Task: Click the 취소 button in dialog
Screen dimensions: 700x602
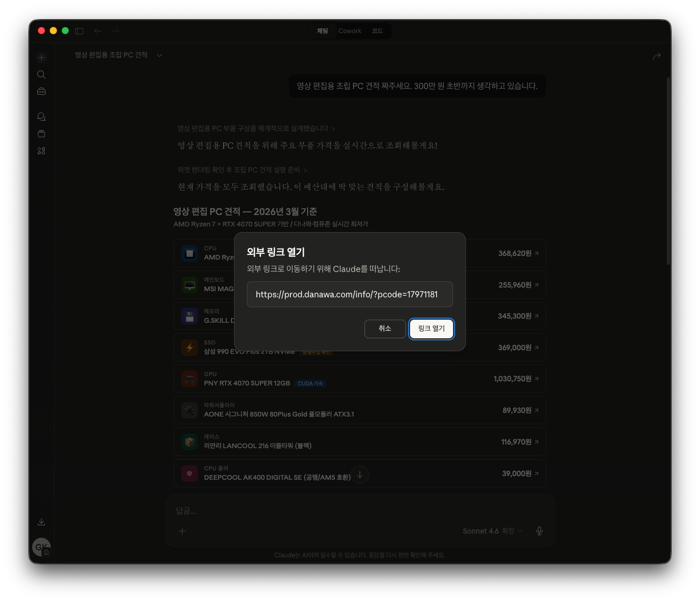Action: point(385,328)
